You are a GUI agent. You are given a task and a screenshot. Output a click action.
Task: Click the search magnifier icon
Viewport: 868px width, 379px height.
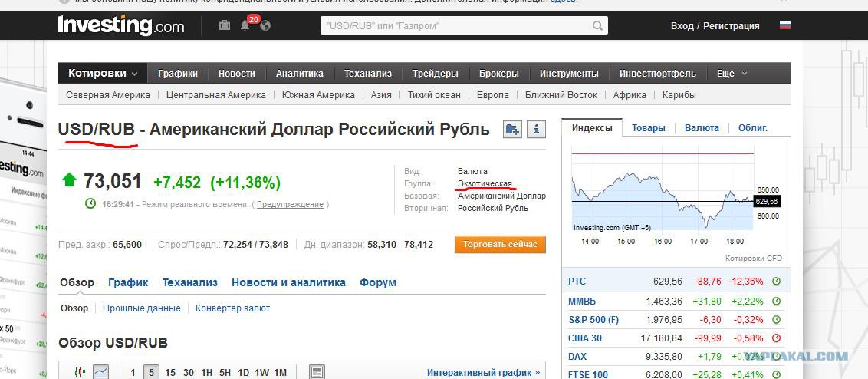[598, 25]
